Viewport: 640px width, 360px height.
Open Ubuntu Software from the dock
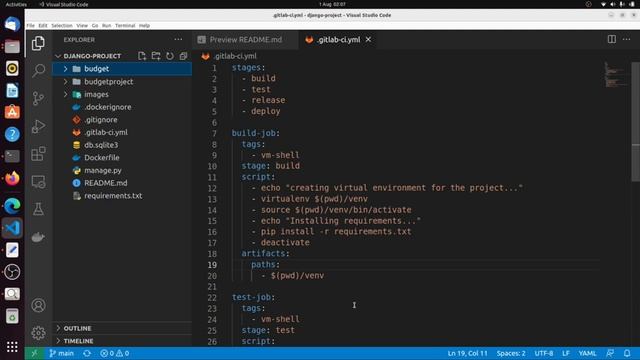(12, 112)
